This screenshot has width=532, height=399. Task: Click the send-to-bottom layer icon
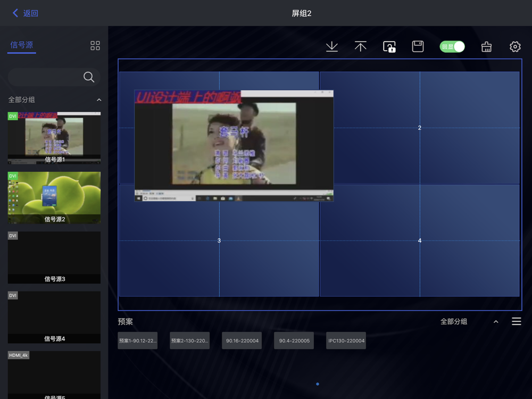(332, 46)
